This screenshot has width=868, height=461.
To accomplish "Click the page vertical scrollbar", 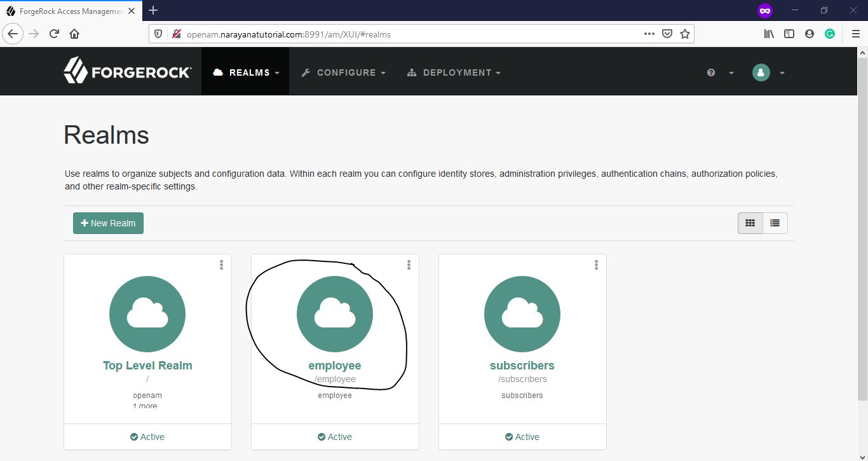I will coord(862,229).
